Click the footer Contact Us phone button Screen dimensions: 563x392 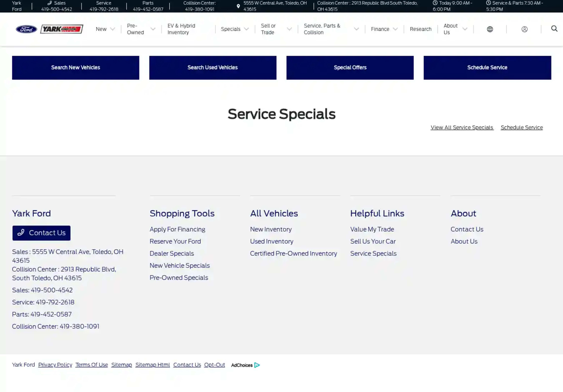(41, 233)
